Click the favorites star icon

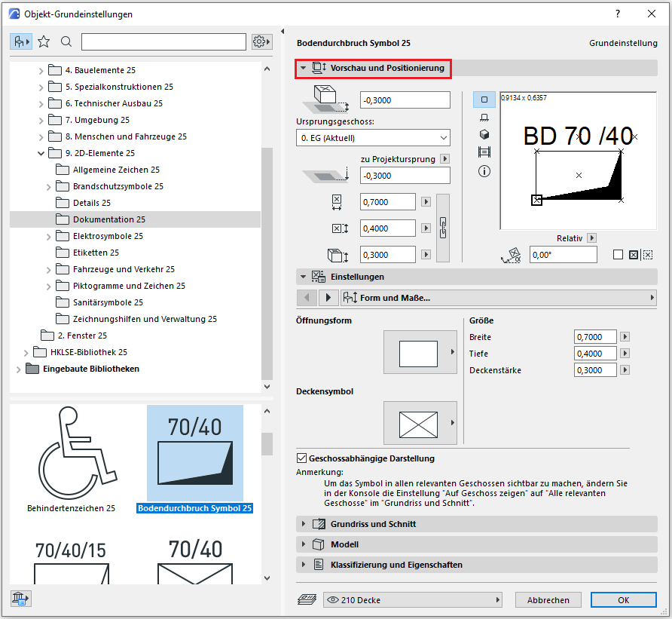[x=44, y=41]
